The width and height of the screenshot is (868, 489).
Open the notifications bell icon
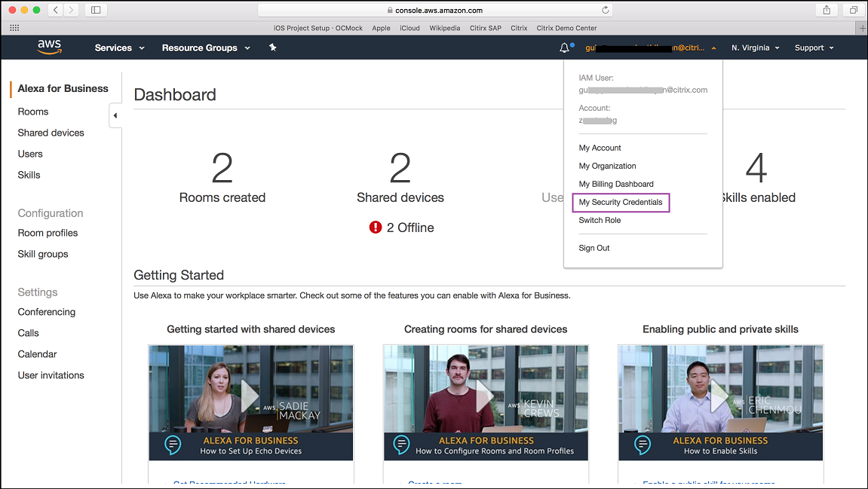coord(565,47)
